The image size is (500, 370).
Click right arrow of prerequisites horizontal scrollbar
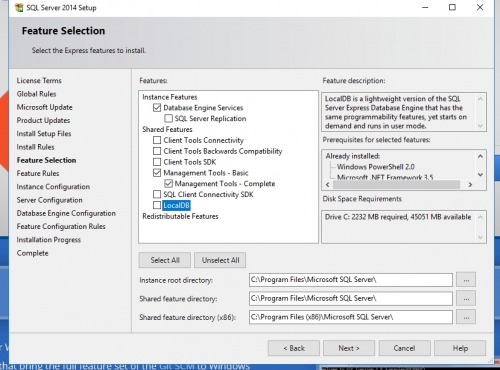tap(470, 185)
